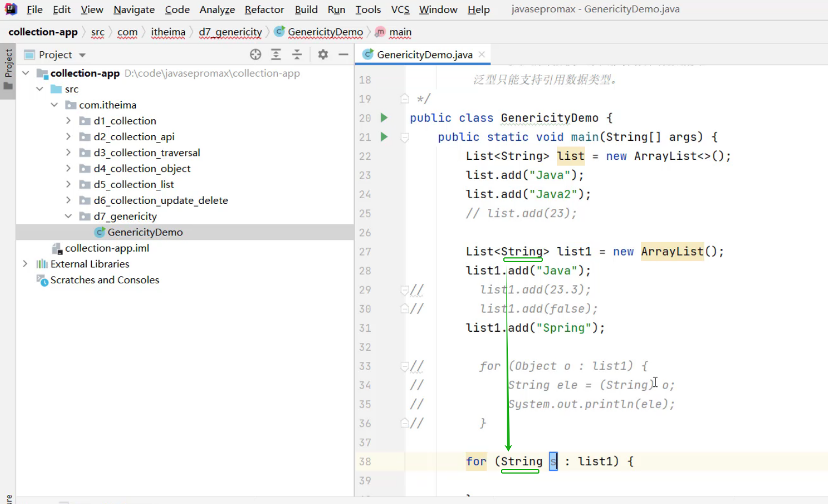Hide the Project tool window
Image resolution: width=828 pixels, height=504 pixels.
(x=343, y=55)
